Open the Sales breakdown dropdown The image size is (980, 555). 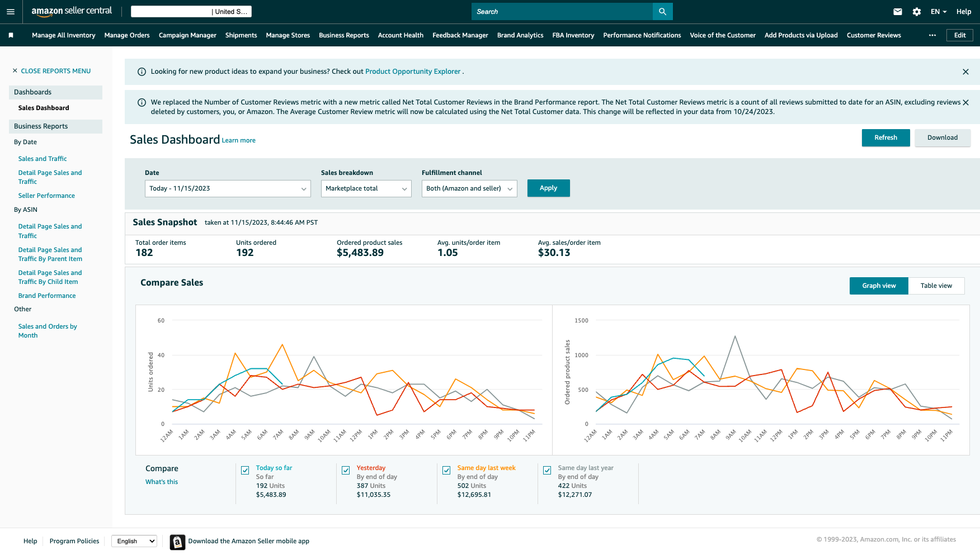pos(366,188)
